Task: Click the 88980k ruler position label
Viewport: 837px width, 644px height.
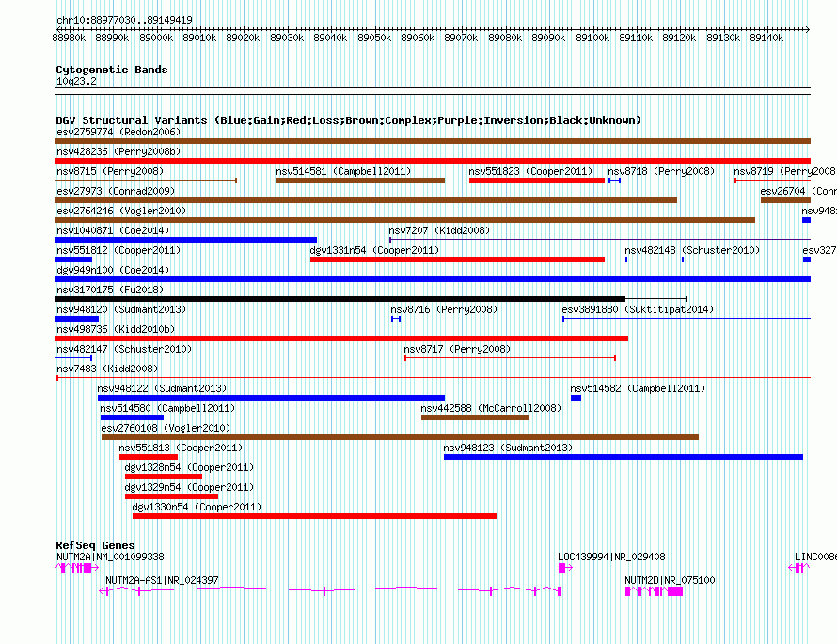Action: [69, 38]
